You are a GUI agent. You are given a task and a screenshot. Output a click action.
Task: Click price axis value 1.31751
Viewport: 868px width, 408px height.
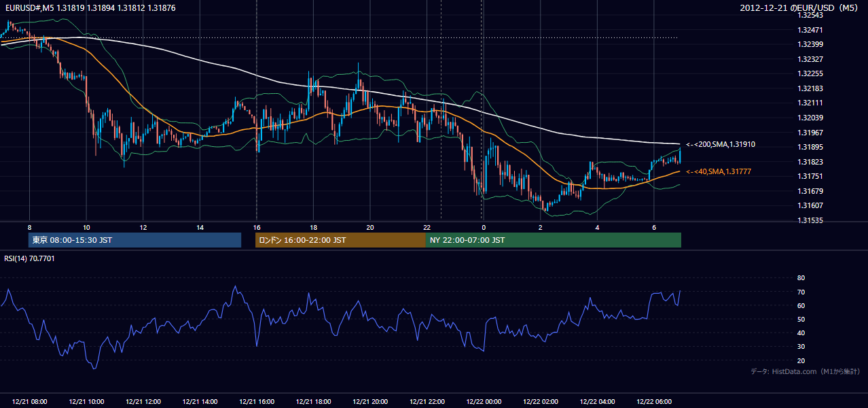click(810, 176)
